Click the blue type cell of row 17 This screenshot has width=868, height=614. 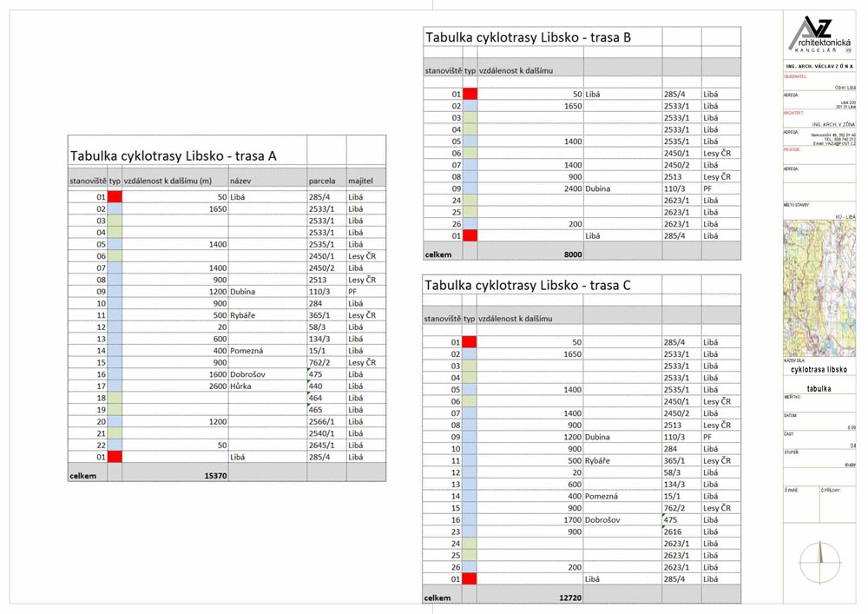tap(115, 386)
